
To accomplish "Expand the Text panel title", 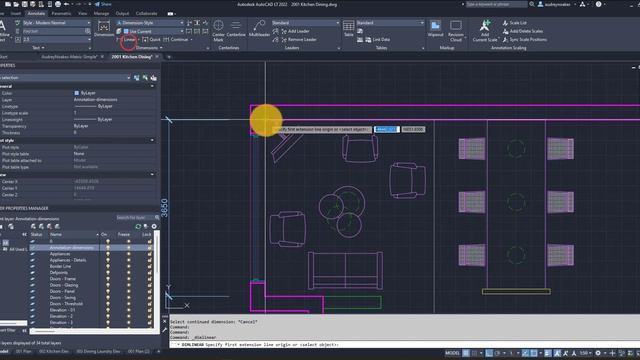I will click(38, 48).
